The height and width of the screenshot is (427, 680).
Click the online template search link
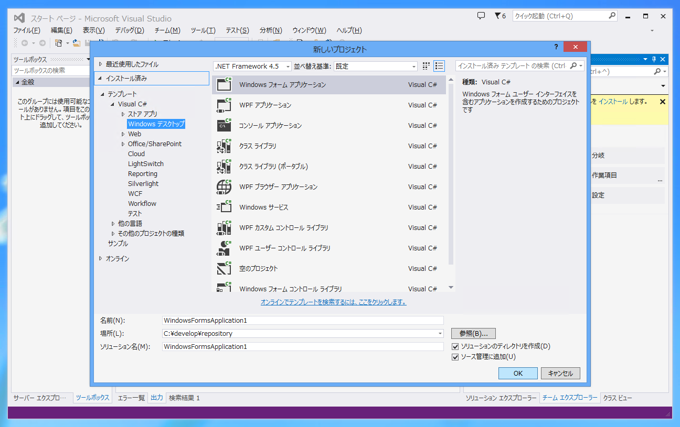(333, 302)
